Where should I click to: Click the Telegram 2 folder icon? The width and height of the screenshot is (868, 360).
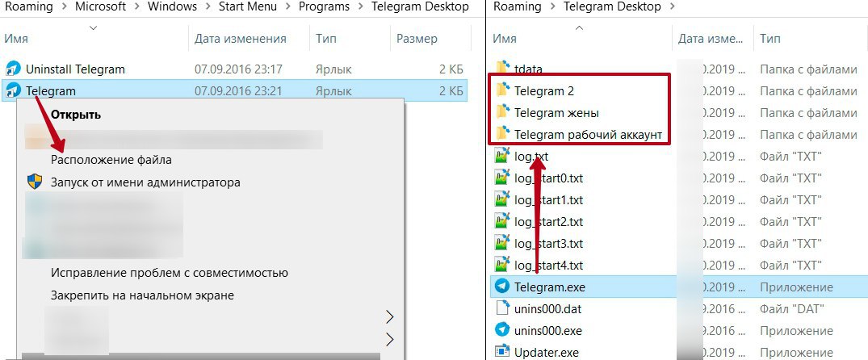[x=503, y=90]
